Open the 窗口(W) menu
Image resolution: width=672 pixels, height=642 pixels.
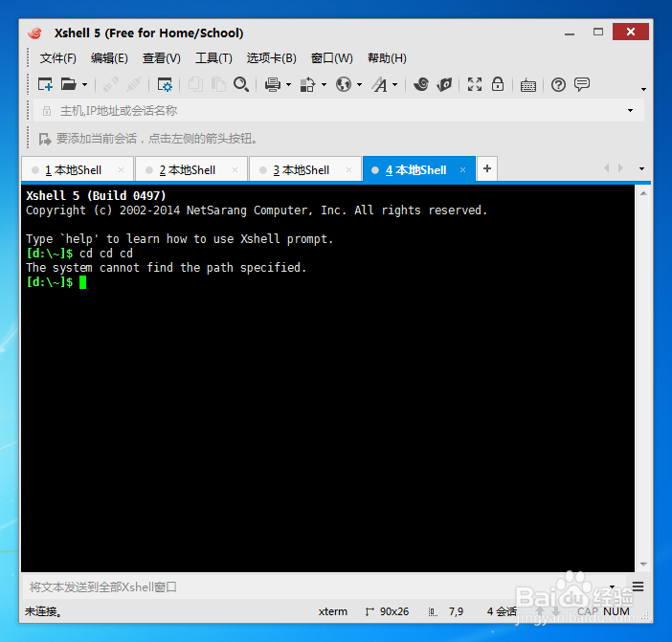point(332,58)
